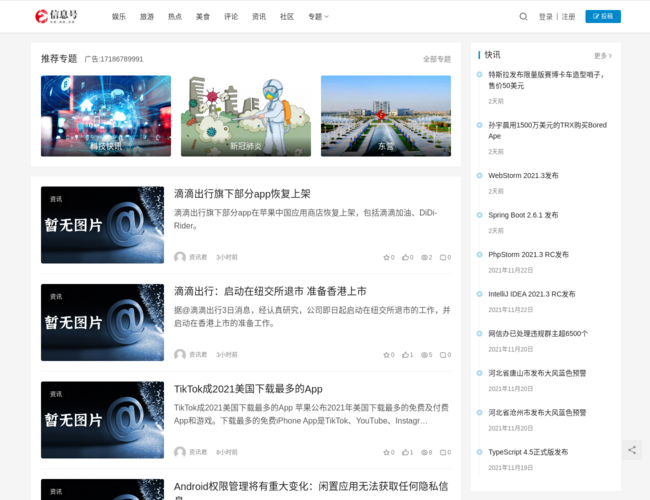Open news 孙宇晨用1500万美元的TRX购买Bored Ape
Image resolution: width=650 pixels, height=500 pixels.
[547, 130]
